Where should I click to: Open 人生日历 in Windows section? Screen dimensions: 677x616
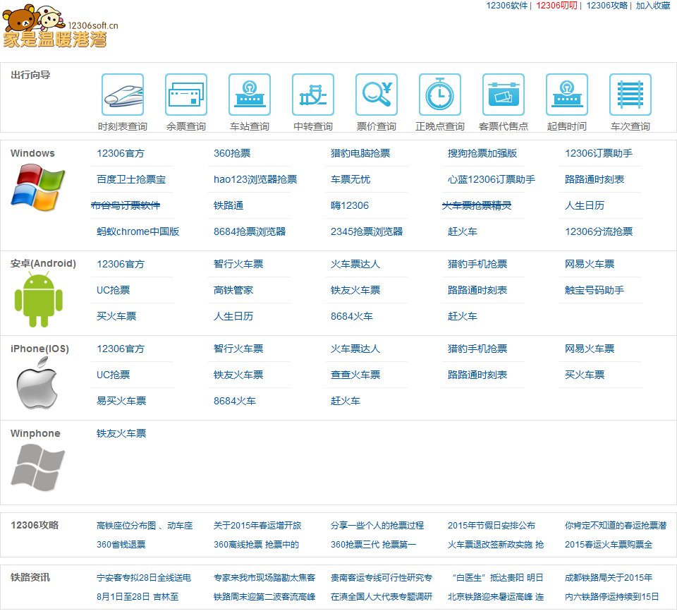[585, 205]
